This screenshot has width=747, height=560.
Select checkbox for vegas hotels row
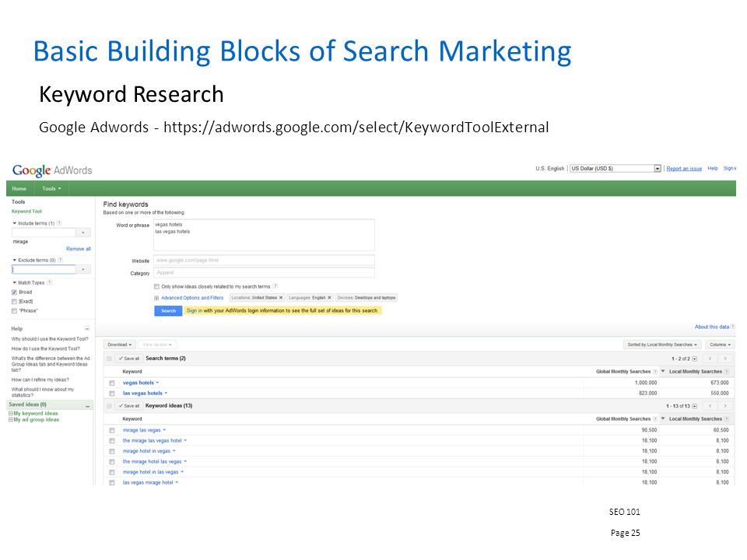click(x=112, y=383)
